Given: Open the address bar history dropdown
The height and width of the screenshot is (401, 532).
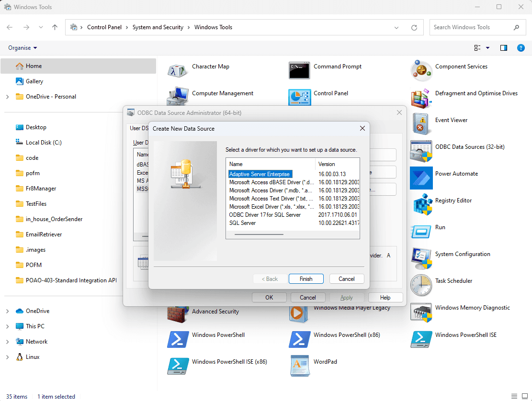Looking at the screenshot, I should click(396, 28).
